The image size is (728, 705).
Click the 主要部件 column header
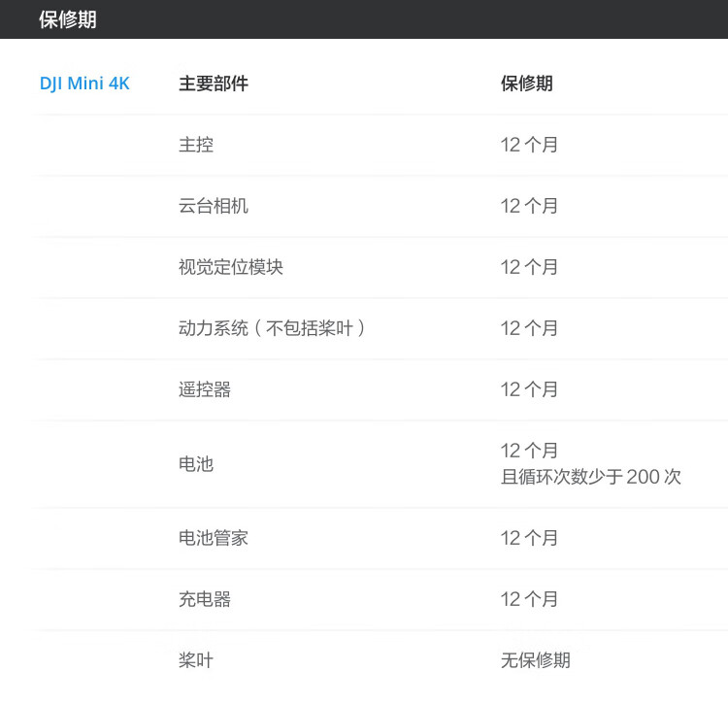pos(214,84)
